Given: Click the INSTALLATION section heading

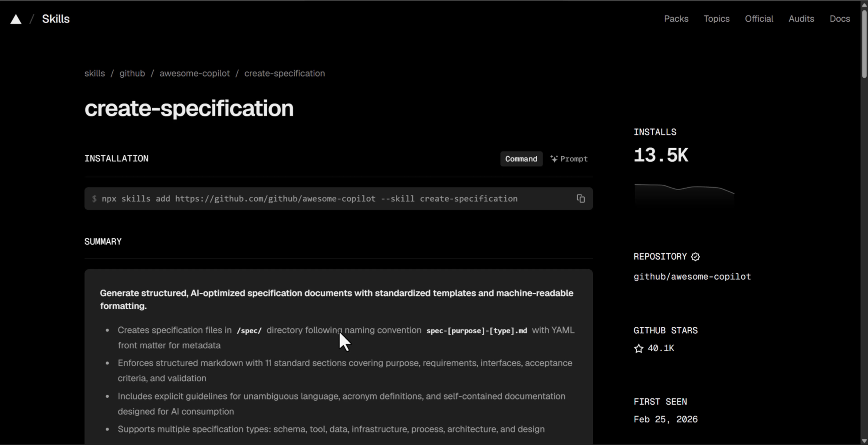Looking at the screenshot, I should [116, 158].
